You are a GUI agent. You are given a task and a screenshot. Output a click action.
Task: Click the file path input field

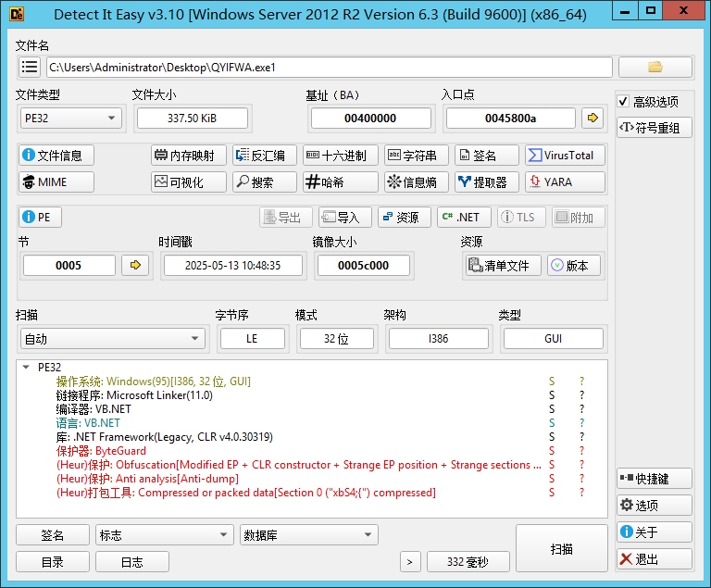coord(329,67)
